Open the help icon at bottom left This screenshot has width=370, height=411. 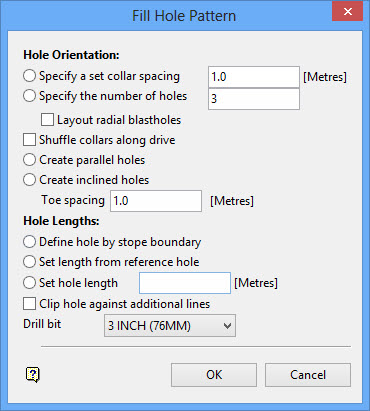coord(33,375)
